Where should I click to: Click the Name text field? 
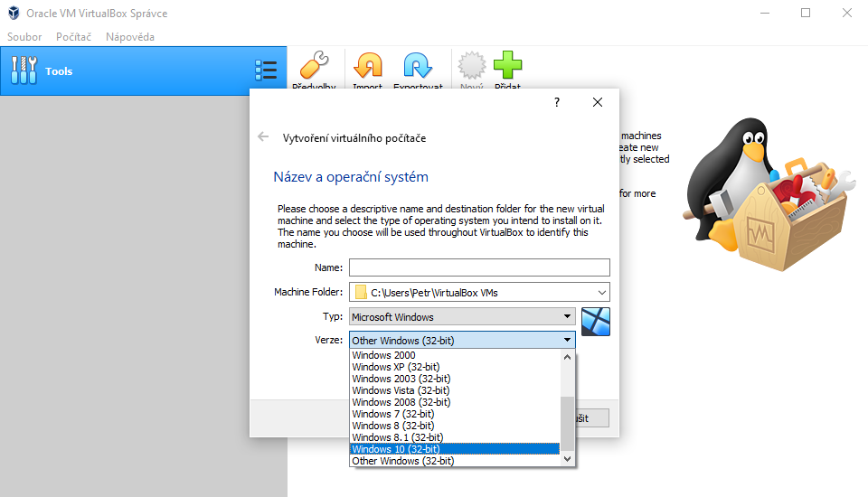(x=479, y=267)
